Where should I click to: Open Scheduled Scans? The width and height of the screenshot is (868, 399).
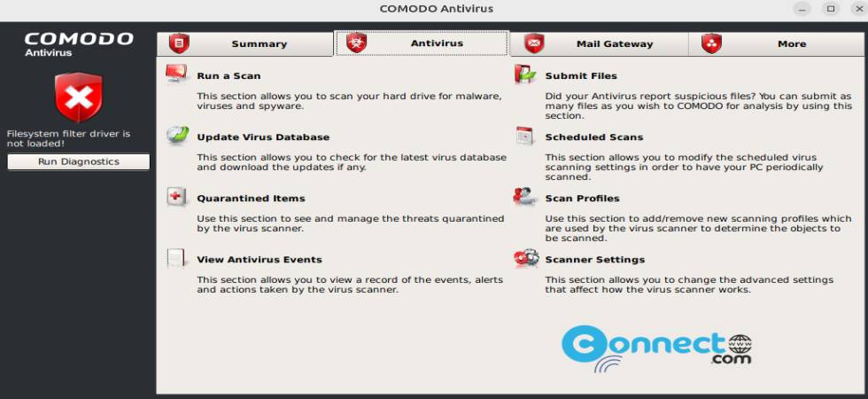coord(594,137)
